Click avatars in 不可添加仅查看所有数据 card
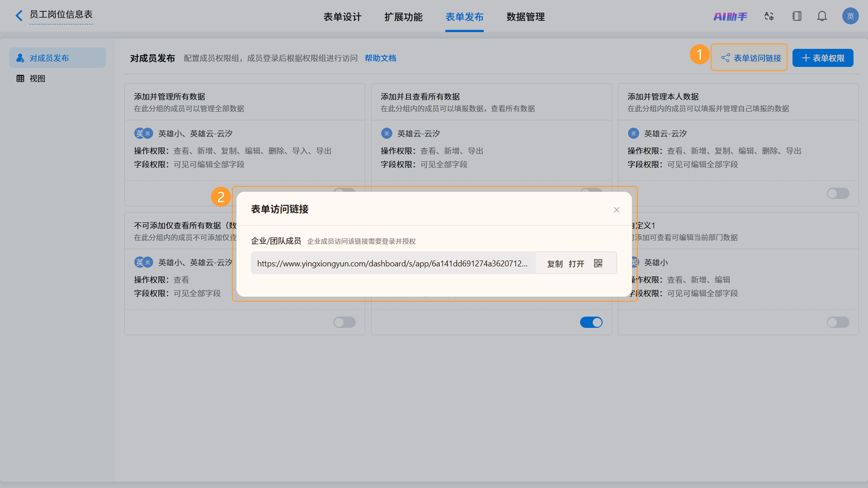Image resolution: width=868 pixels, height=488 pixels. [144, 262]
